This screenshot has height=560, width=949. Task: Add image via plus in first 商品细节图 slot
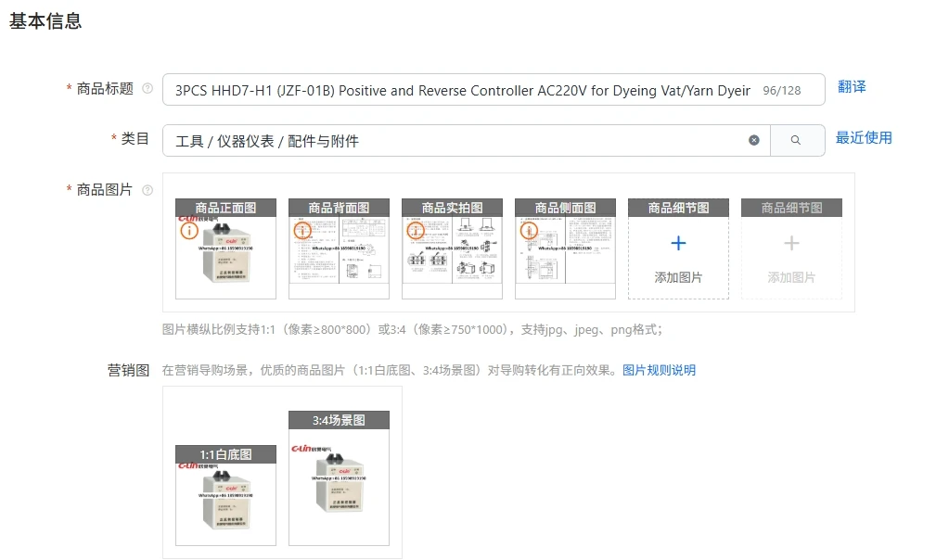(x=678, y=243)
